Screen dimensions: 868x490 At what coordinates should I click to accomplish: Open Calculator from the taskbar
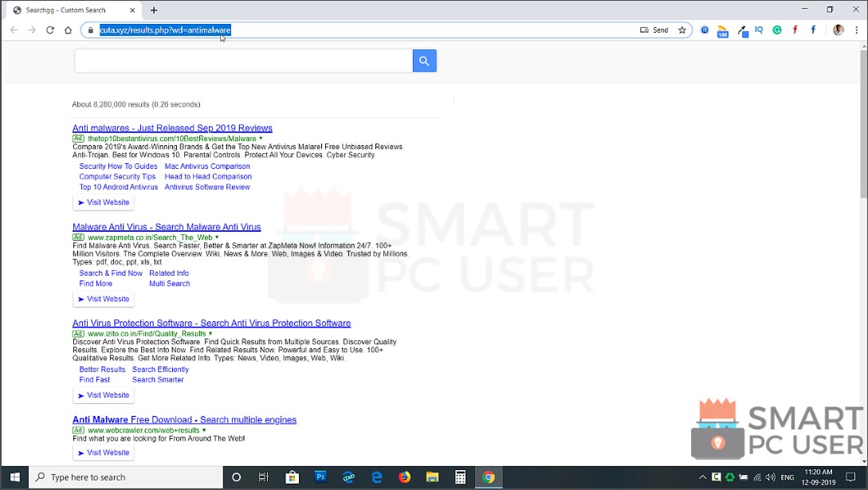pos(460,477)
